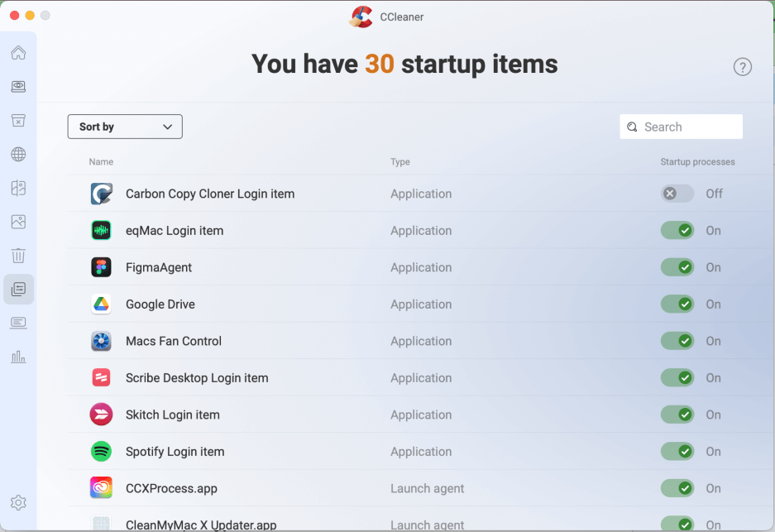Click the FigmaAgent app icon
Image resolution: width=775 pixels, height=532 pixels.
point(102,267)
